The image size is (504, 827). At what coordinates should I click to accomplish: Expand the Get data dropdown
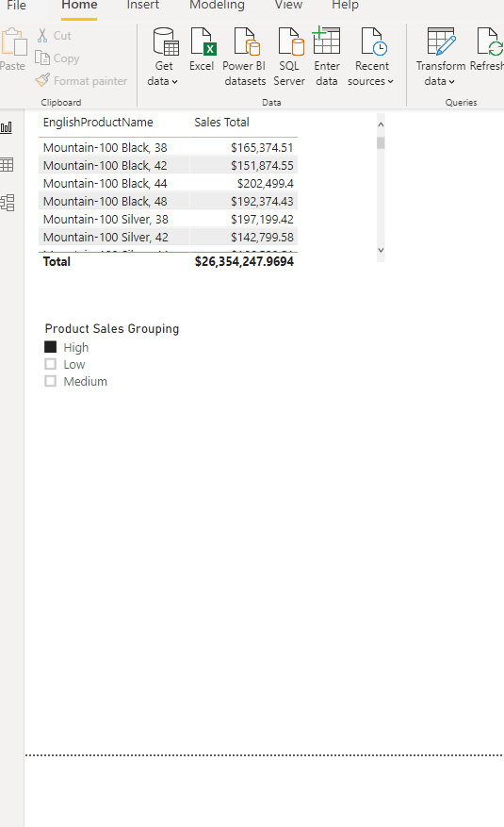(x=163, y=81)
